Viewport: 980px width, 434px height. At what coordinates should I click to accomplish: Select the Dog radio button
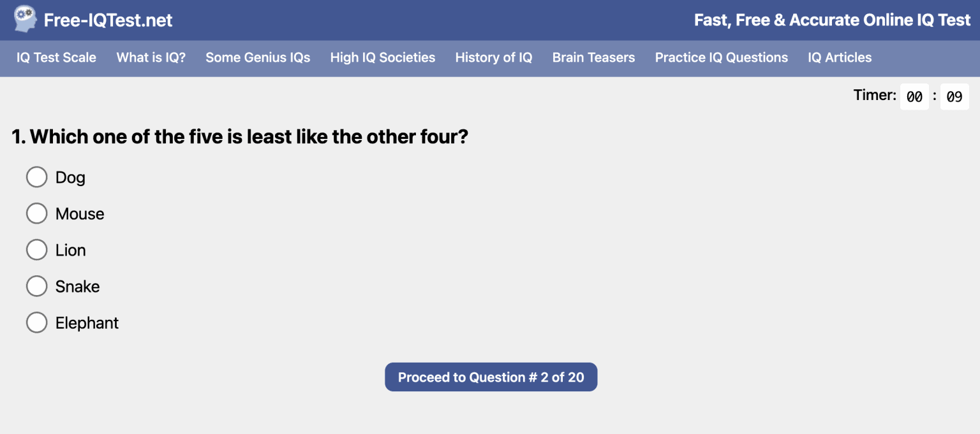coord(36,177)
